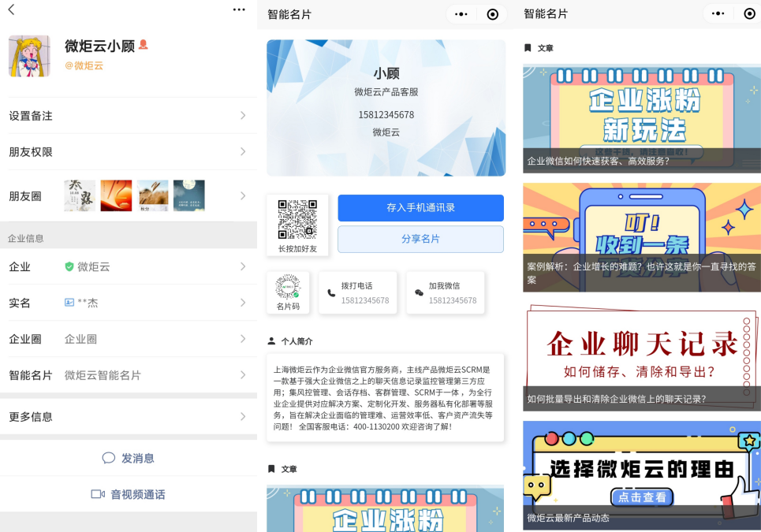Open article 微炬云最新产品动态
Image resolution: width=761 pixels, height=532 pixels.
pos(642,475)
